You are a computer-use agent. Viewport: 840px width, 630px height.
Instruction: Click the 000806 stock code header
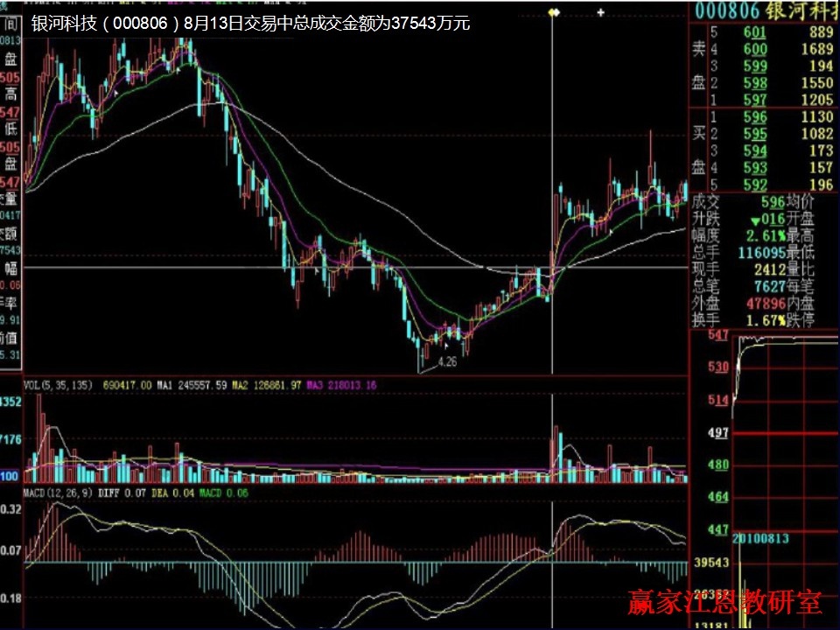(x=731, y=10)
